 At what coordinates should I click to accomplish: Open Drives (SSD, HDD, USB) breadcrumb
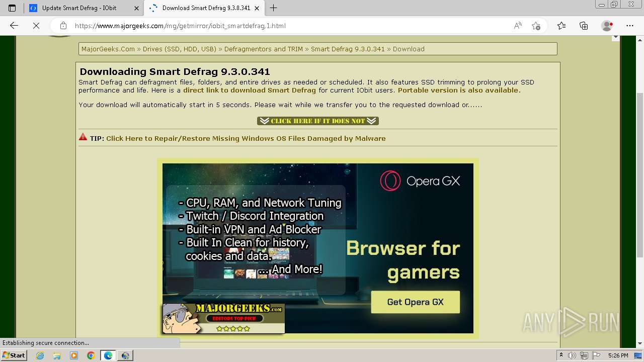coord(179,49)
